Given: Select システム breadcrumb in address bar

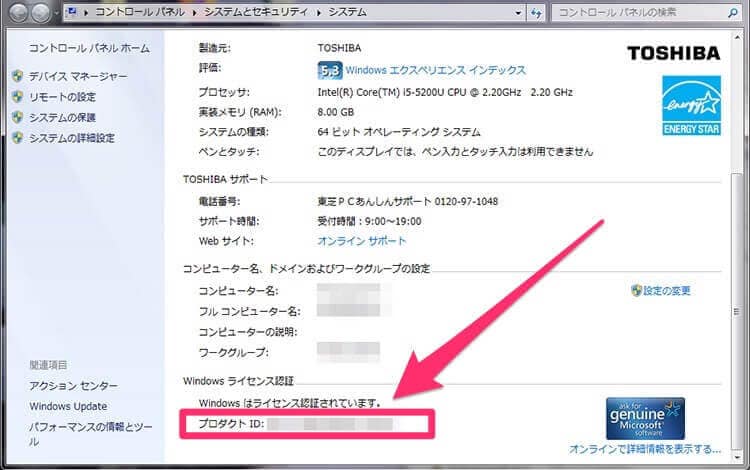Looking at the screenshot, I should tap(347, 12).
